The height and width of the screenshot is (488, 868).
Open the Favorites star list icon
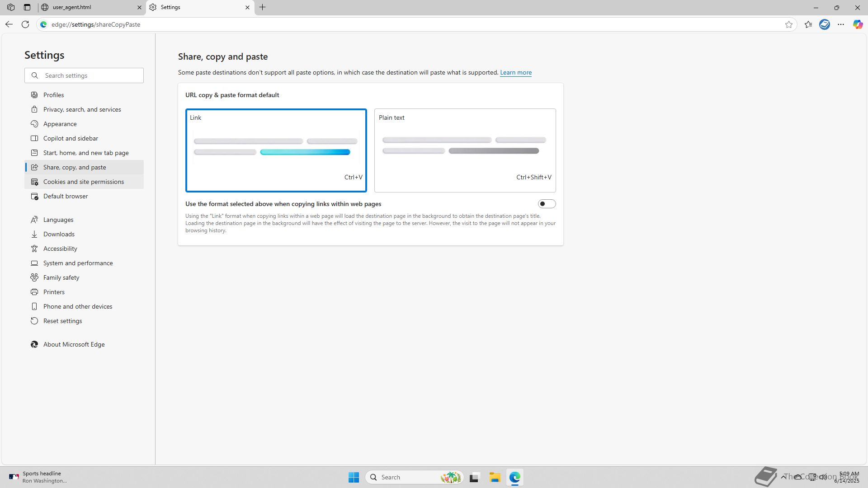coord(808,24)
